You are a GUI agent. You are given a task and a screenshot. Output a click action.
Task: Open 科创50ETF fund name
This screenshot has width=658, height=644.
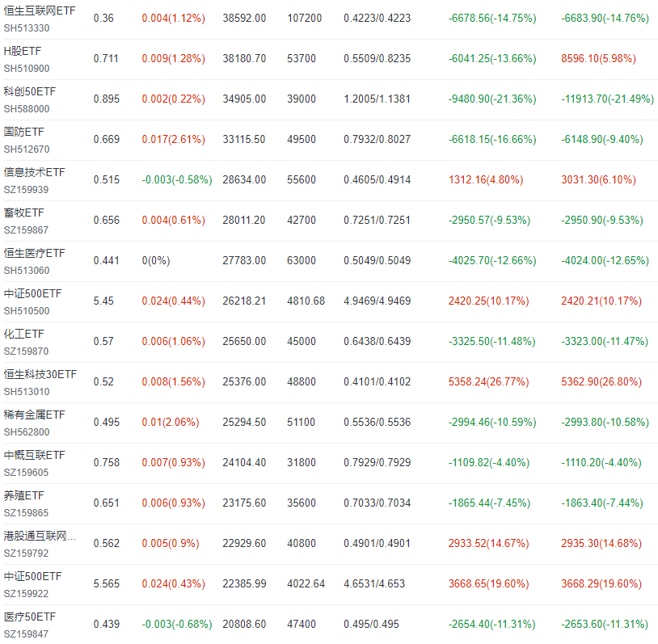(29, 91)
